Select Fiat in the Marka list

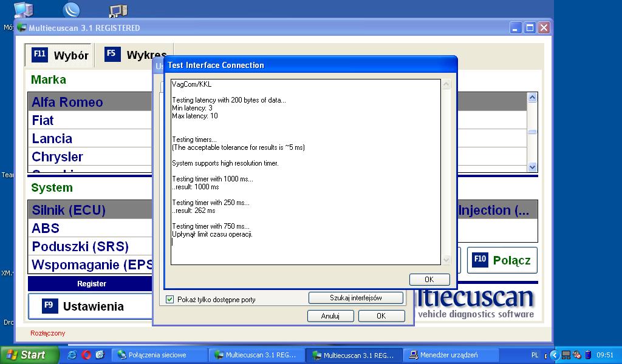90,120
